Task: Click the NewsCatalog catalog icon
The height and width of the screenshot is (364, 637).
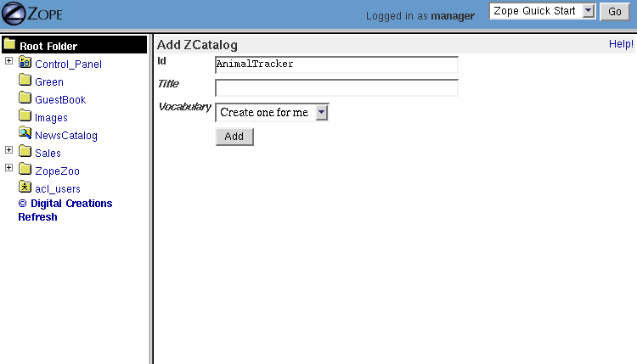Action: click(25, 134)
